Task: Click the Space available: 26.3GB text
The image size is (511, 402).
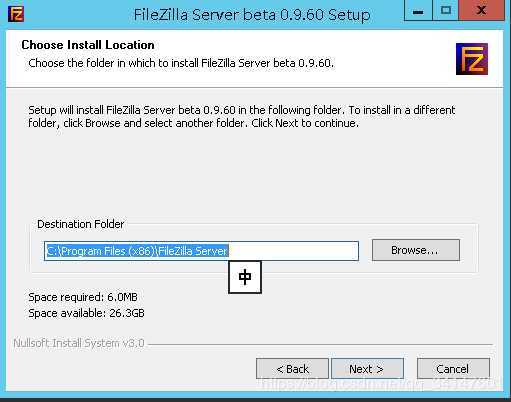Action: tap(86, 313)
